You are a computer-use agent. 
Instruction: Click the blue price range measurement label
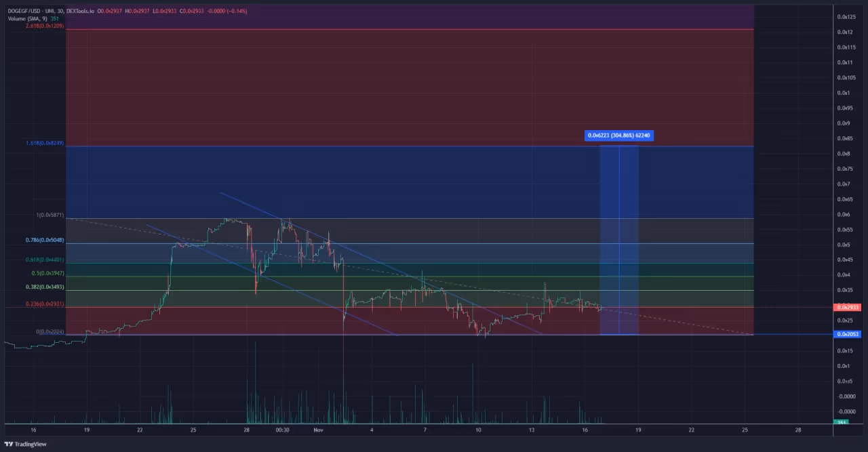[x=618, y=136]
